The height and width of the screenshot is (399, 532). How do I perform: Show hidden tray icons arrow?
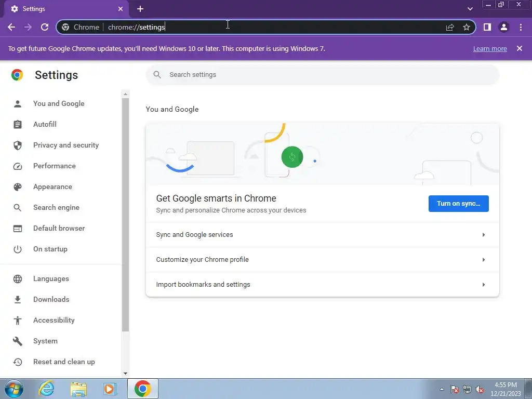click(442, 389)
